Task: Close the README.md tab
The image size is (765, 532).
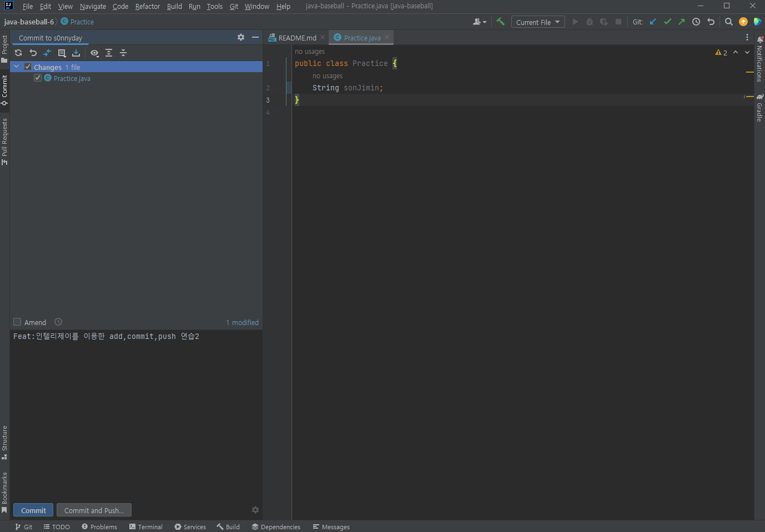Action: click(x=323, y=37)
